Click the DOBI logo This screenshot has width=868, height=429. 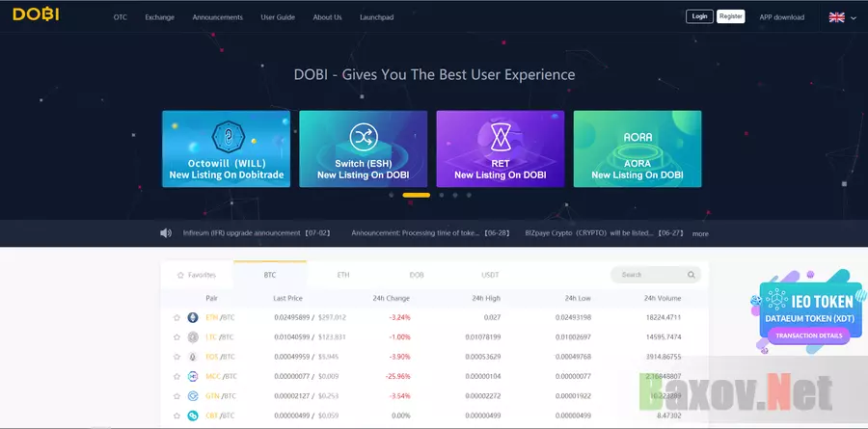click(36, 14)
